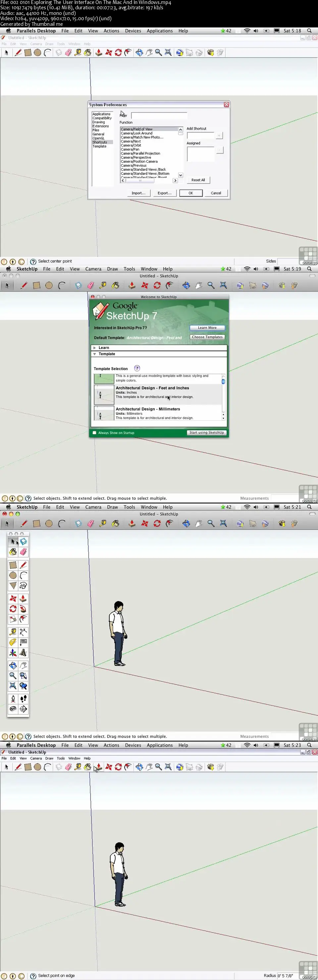Image resolution: width=318 pixels, height=980 pixels.
Task: Open Apple menu in Sat 5:21 menu bar
Action: coord(8,507)
